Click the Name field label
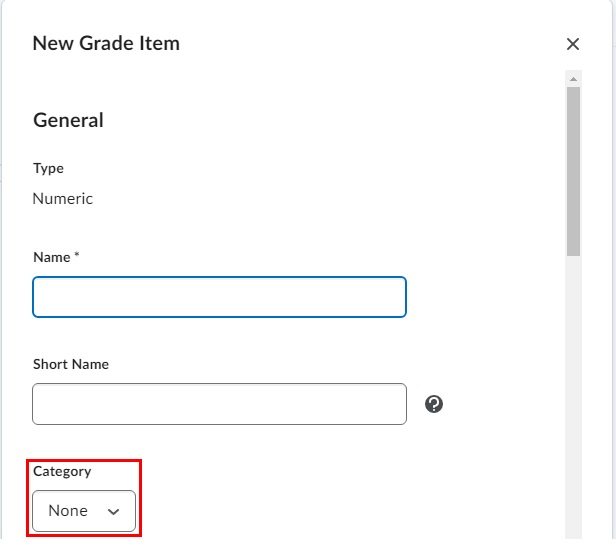 point(51,257)
